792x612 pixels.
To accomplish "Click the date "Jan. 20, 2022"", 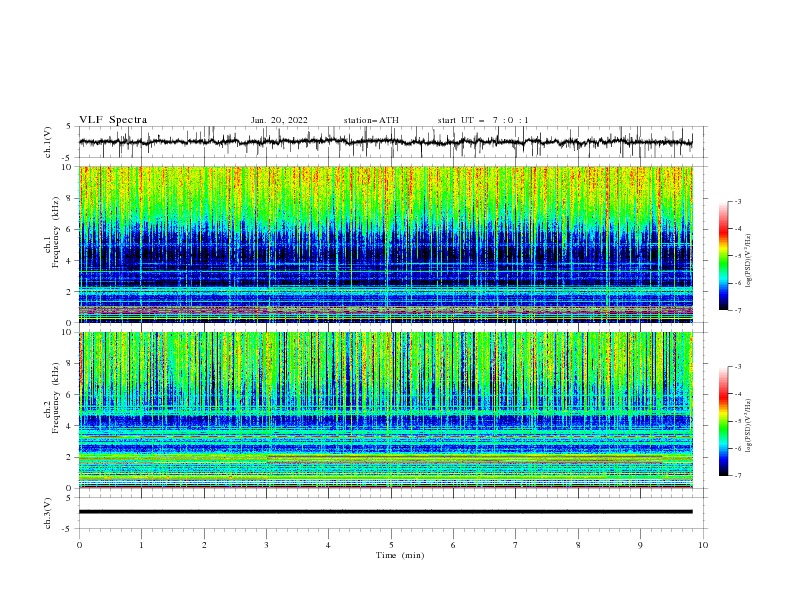I will click(x=279, y=120).
